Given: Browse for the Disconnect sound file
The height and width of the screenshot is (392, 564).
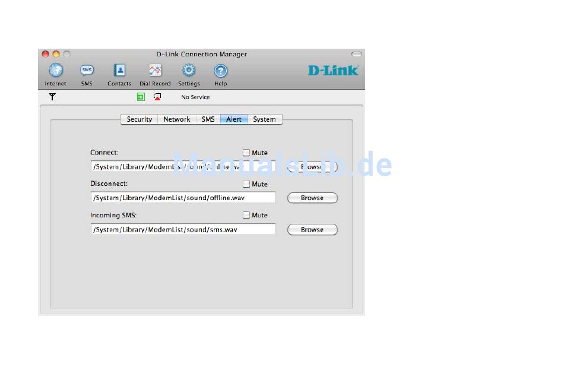Looking at the screenshot, I should [312, 198].
